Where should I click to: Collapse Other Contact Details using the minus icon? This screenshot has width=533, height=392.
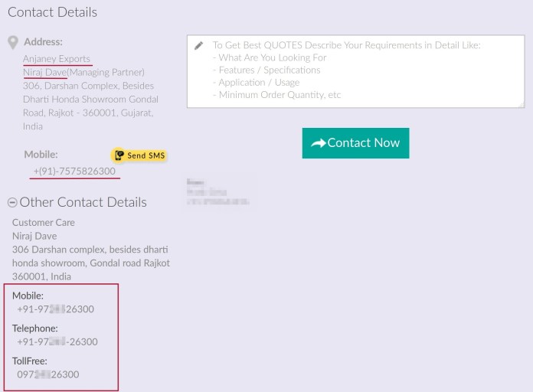(12, 203)
